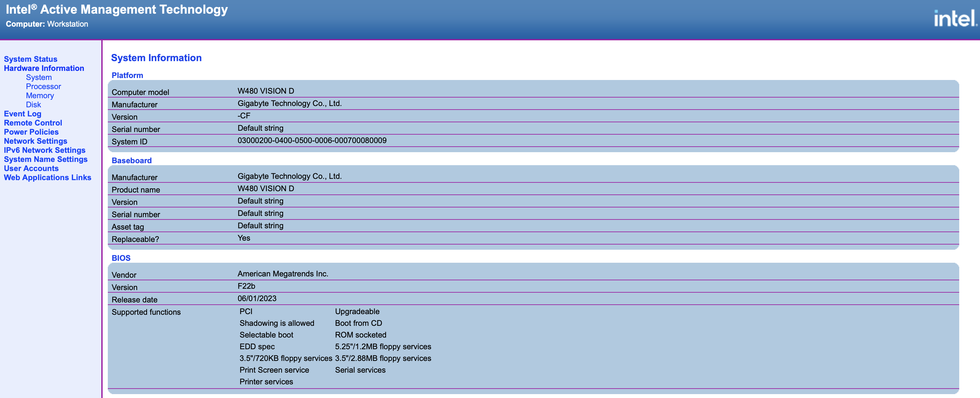980x398 pixels.
Task: Click the System Information page heading
Action: tap(157, 58)
